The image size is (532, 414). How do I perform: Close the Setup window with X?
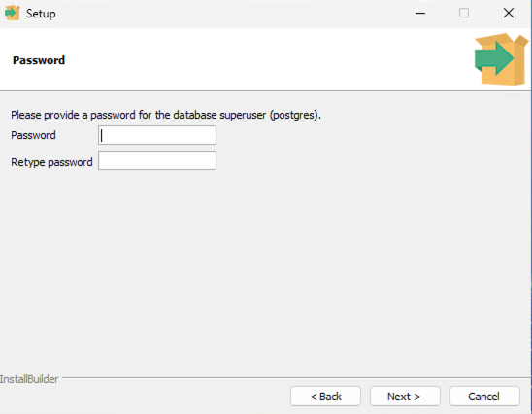coord(509,14)
